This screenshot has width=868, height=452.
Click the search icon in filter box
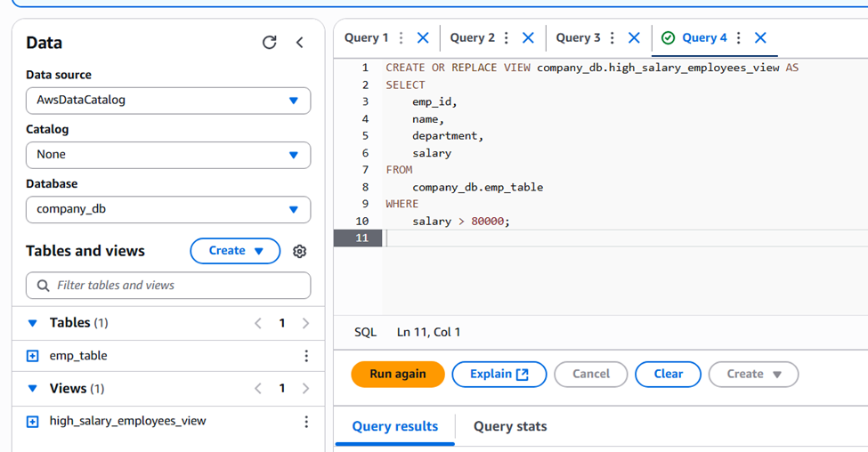point(43,286)
